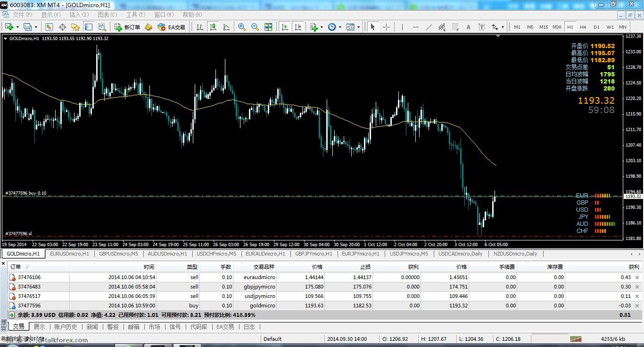Open the 日志 journal tab
The width and height of the screenshot is (644, 347).
[x=249, y=327]
